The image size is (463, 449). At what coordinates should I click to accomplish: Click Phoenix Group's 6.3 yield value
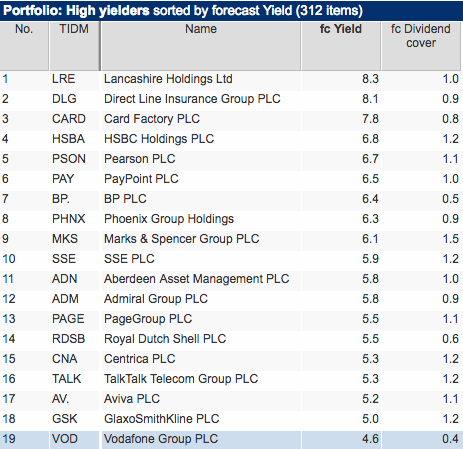pyautogui.click(x=370, y=219)
